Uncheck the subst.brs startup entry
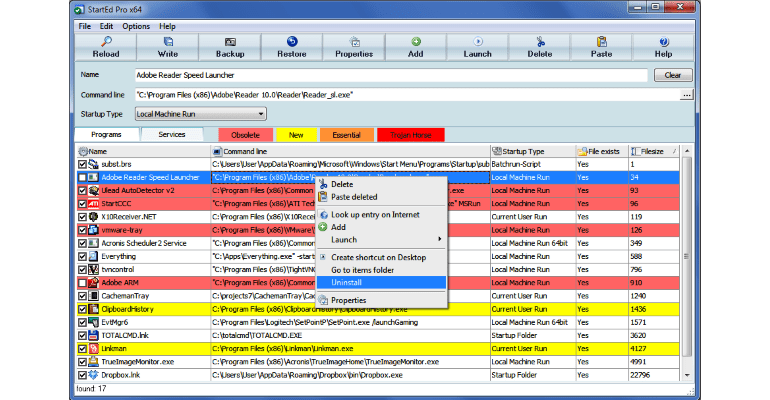770x400 pixels. coord(82,163)
